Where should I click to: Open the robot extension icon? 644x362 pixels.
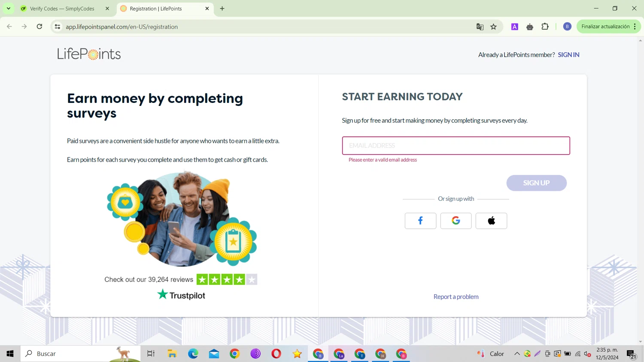[x=530, y=27]
